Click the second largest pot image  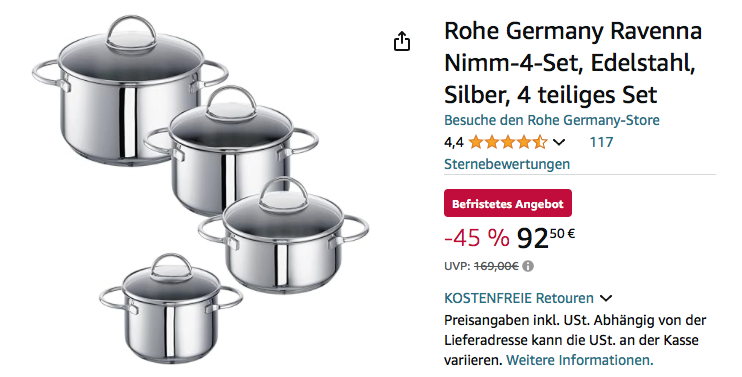coord(231,149)
